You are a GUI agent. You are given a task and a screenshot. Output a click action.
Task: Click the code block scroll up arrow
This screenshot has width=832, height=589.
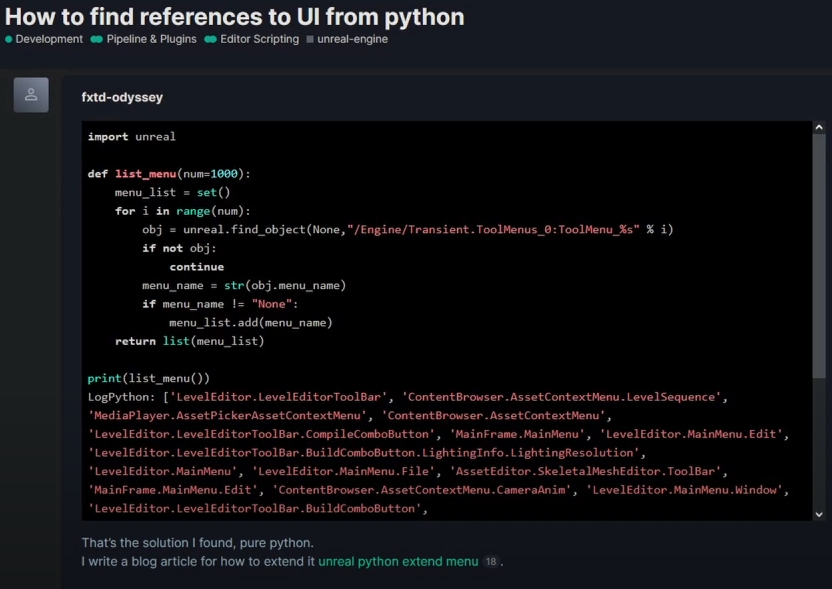819,127
